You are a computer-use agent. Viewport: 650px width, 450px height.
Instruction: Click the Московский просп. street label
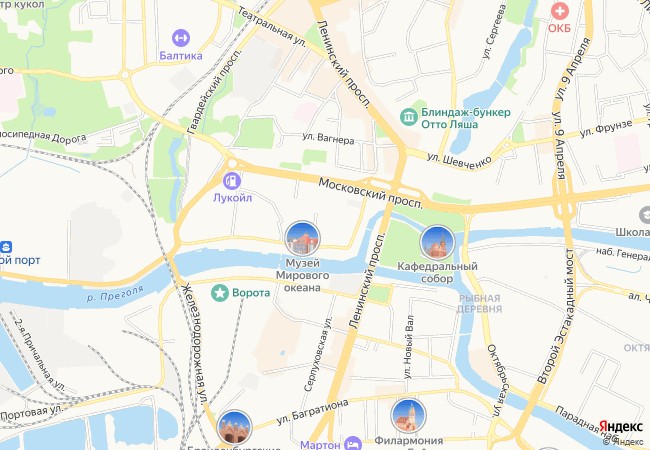pos(371,194)
